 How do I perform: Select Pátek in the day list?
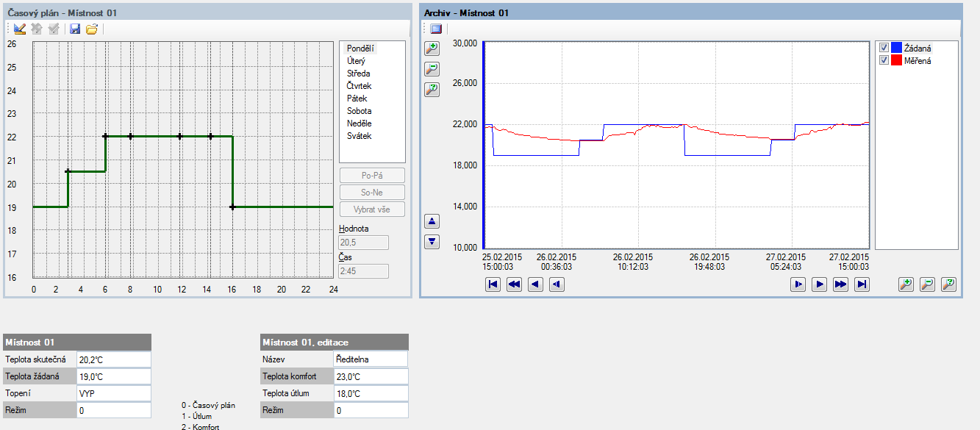[357, 98]
